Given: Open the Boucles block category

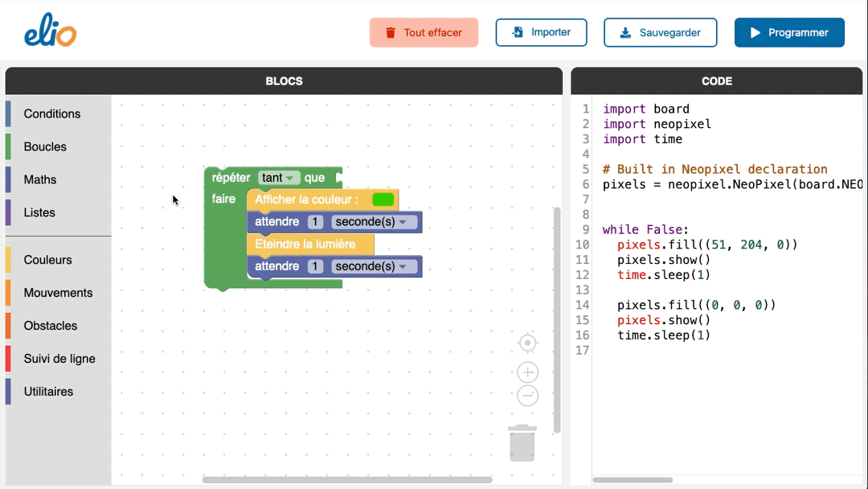Looking at the screenshot, I should (x=45, y=147).
